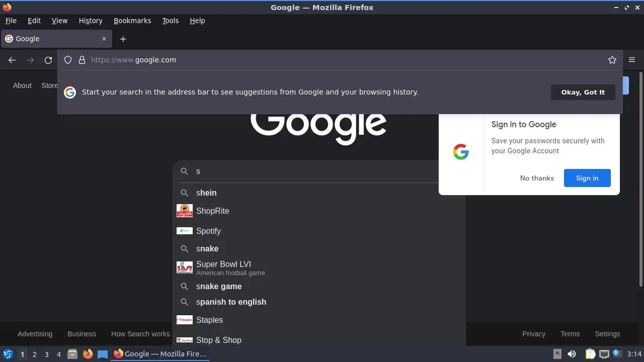The height and width of the screenshot is (362, 644).
Task: Choose the 'spanish to english' suggestion
Action: (x=319, y=302)
